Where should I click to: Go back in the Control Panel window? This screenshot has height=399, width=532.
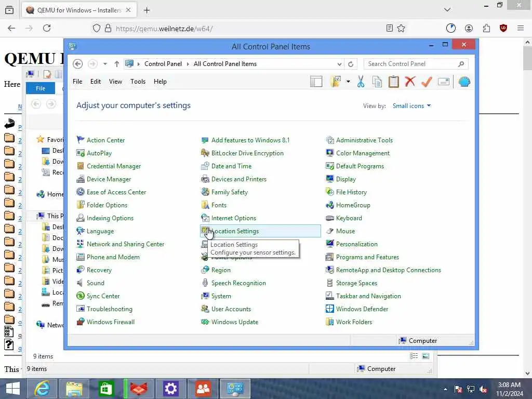click(78, 64)
